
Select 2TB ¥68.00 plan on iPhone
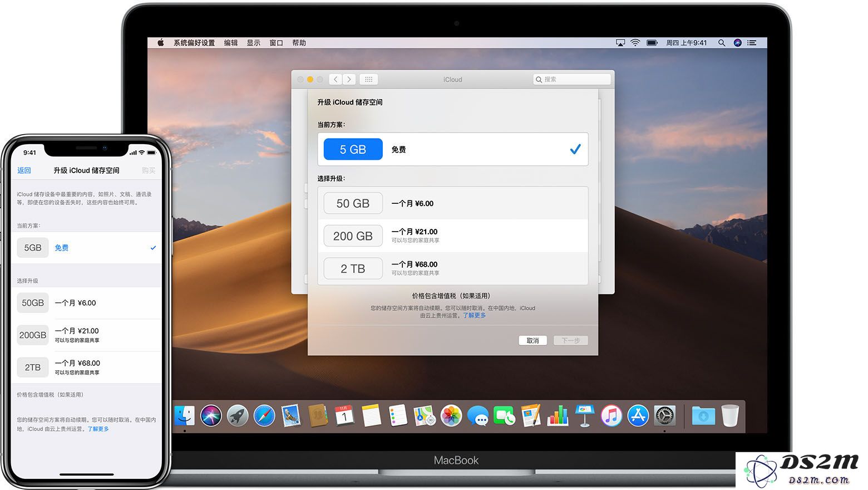click(87, 367)
